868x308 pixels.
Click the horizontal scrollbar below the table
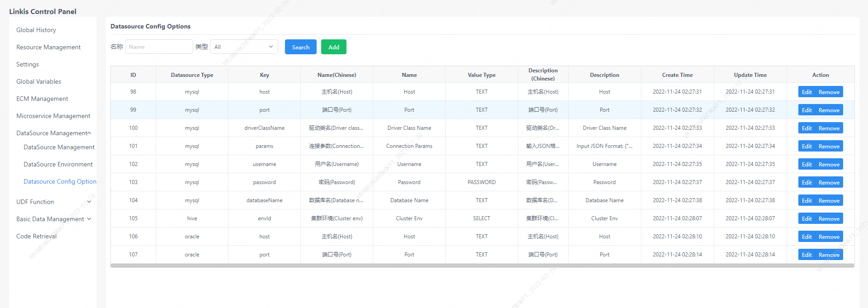click(x=482, y=265)
